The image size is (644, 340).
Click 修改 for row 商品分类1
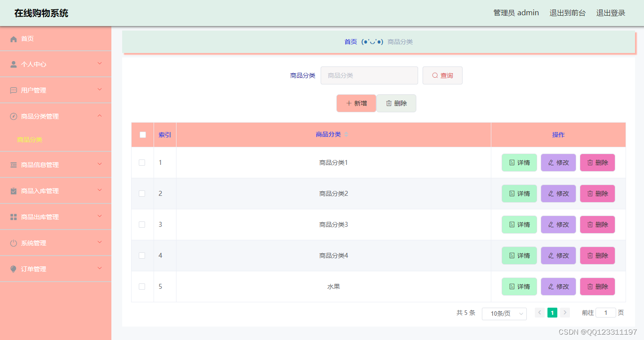(x=558, y=163)
